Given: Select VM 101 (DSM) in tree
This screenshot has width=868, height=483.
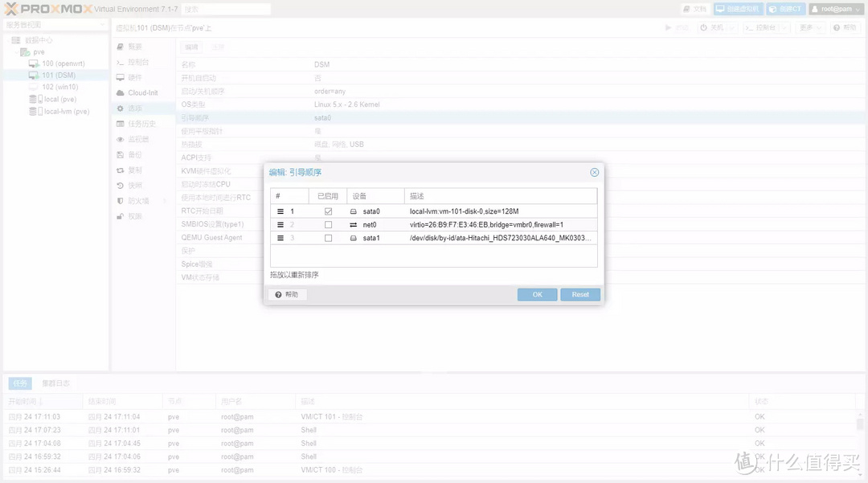Looking at the screenshot, I should pyautogui.click(x=58, y=76).
